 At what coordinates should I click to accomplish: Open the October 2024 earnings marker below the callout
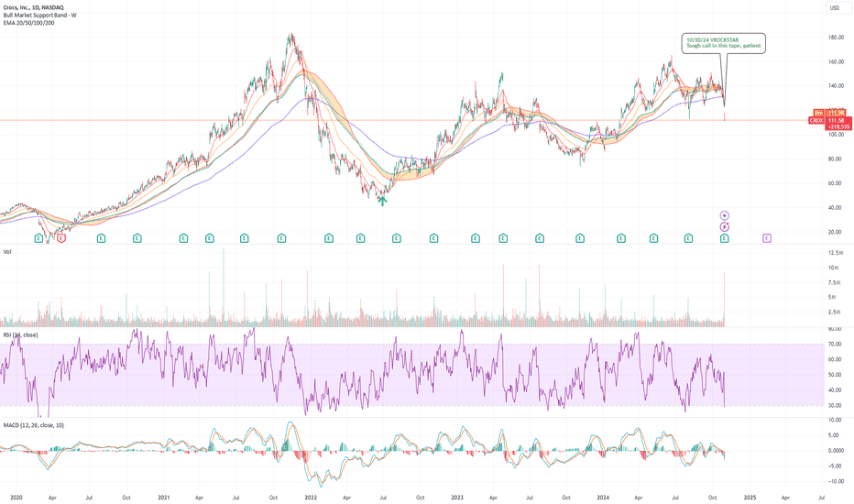[x=725, y=238]
